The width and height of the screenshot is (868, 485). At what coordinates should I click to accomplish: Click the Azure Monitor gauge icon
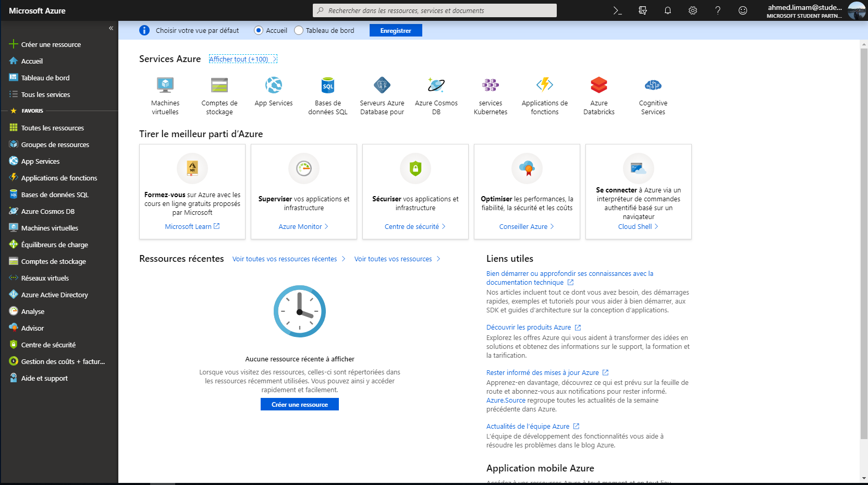[x=304, y=168]
